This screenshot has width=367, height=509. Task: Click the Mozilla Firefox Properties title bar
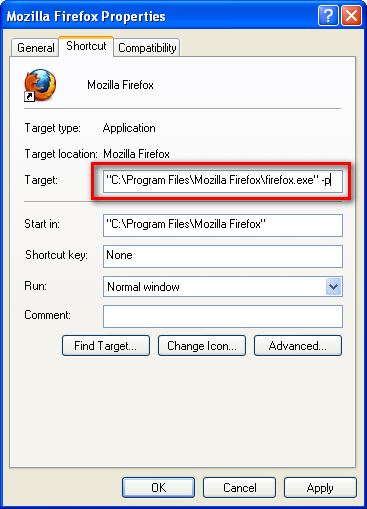(x=160, y=16)
